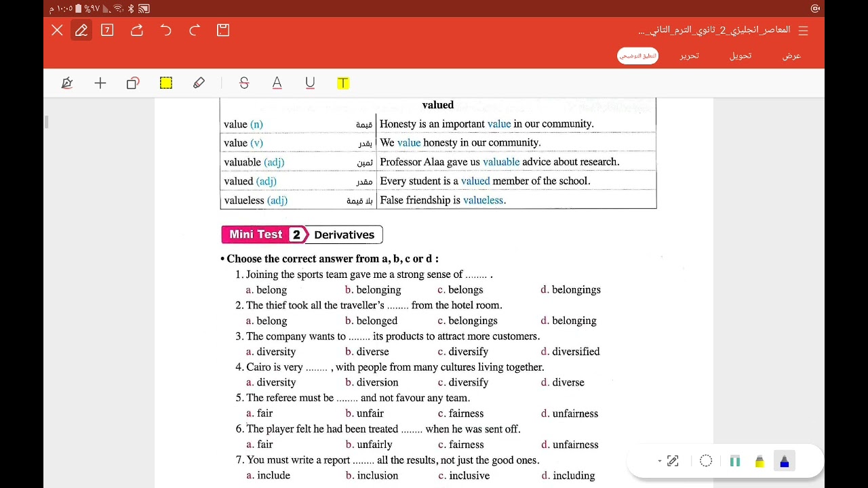Image resolution: width=868 pixels, height=488 pixels.
Task: Tap question 7 option b. inclusion
Action: (372, 475)
